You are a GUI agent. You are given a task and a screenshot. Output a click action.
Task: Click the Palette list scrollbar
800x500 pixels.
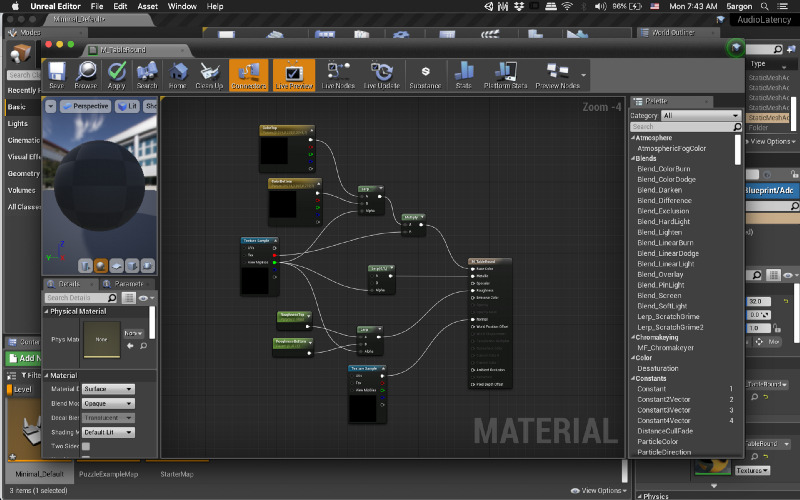[738, 149]
